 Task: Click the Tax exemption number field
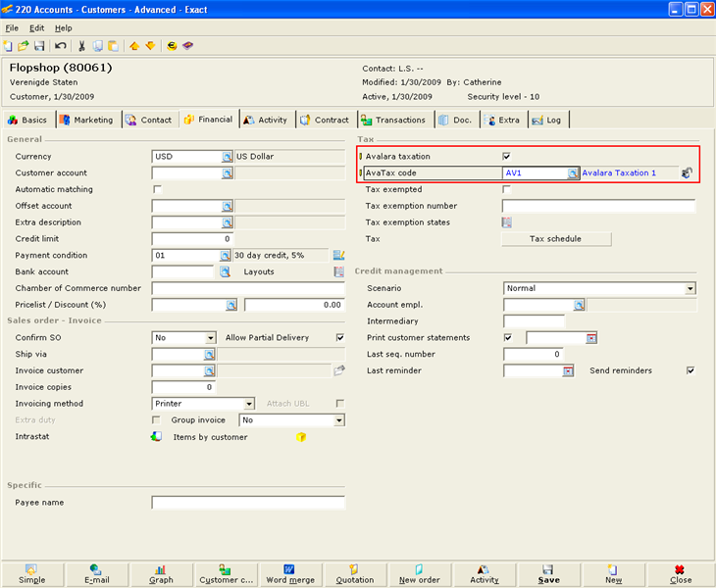point(598,206)
